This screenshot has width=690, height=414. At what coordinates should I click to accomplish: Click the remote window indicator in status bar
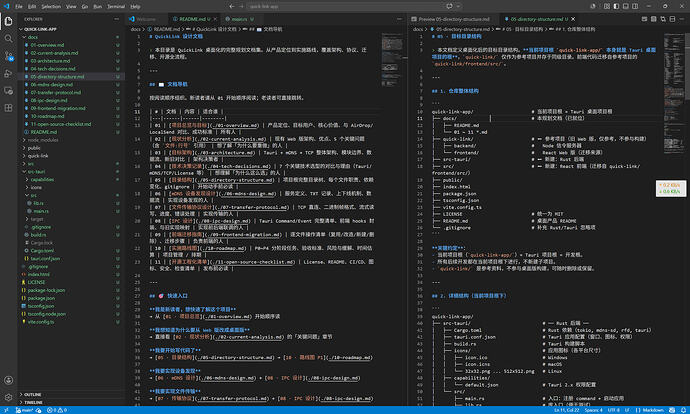click(6, 410)
